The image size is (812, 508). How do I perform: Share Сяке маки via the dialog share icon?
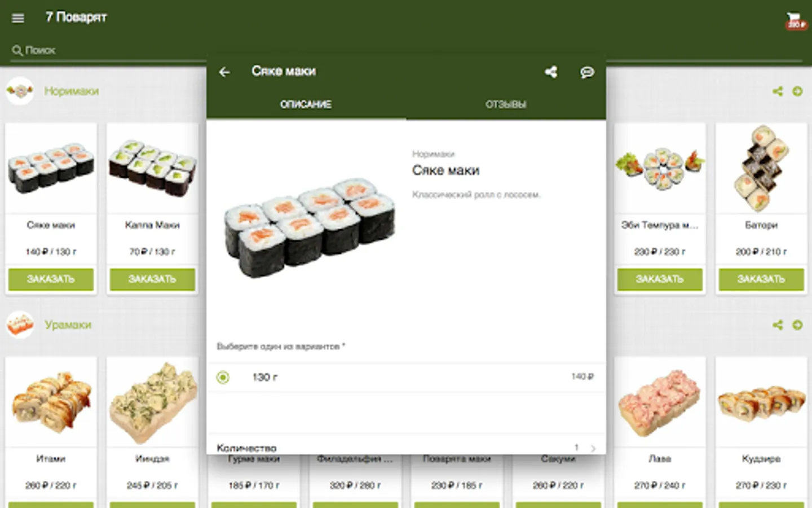551,72
